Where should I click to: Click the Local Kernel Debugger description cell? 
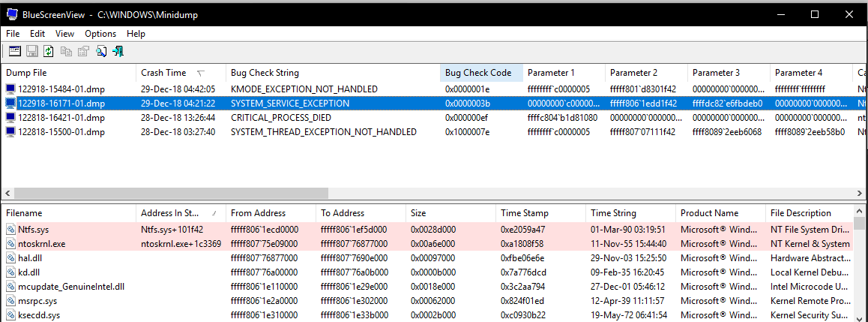(x=810, y=272)
